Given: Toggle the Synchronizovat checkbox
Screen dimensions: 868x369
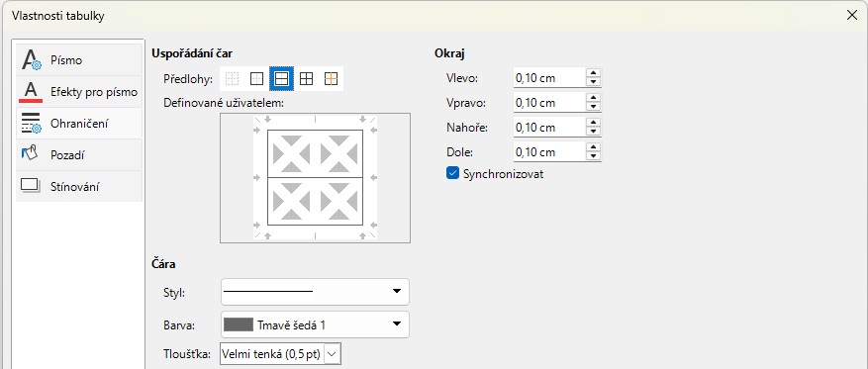Looking at the screenshot, I should click(453, 174).
